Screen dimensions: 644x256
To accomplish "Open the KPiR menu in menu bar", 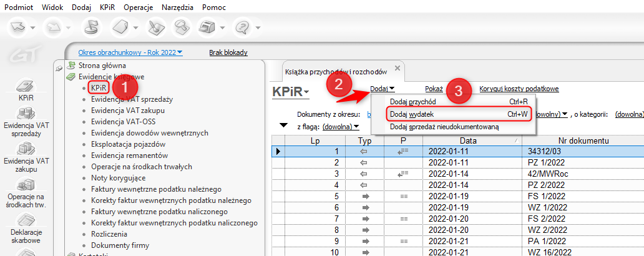I will (107, 7).
